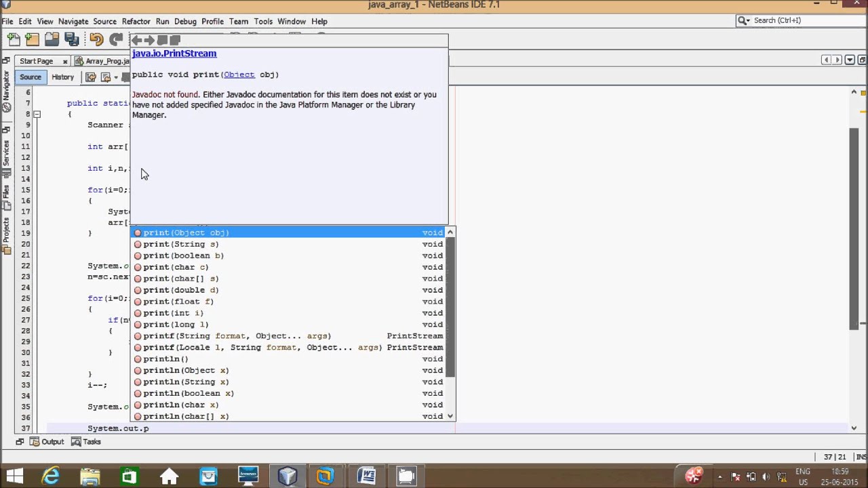Click minimized window group icon near Output
868x488 pixels.
pos(20,442)
